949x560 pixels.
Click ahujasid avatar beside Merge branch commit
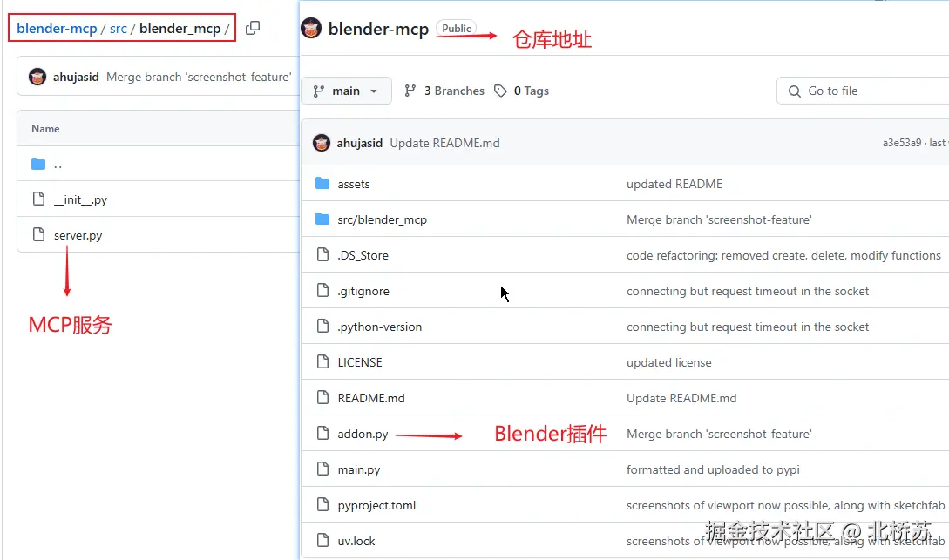(x=37, y=77)
